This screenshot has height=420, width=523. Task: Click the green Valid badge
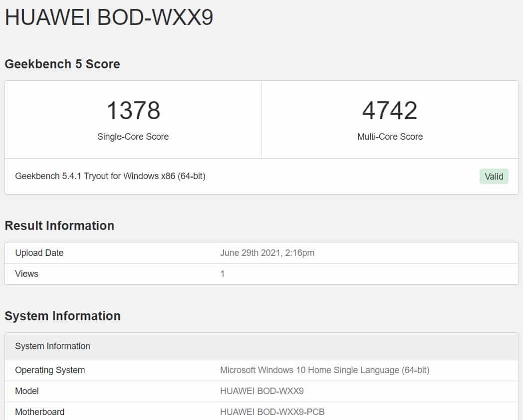494,176
